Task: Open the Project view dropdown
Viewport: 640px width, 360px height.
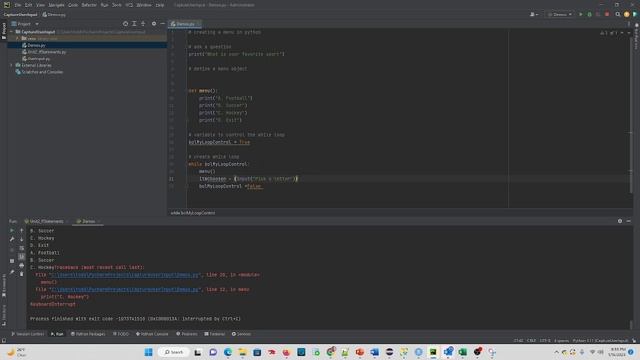Action: point(25,24)
